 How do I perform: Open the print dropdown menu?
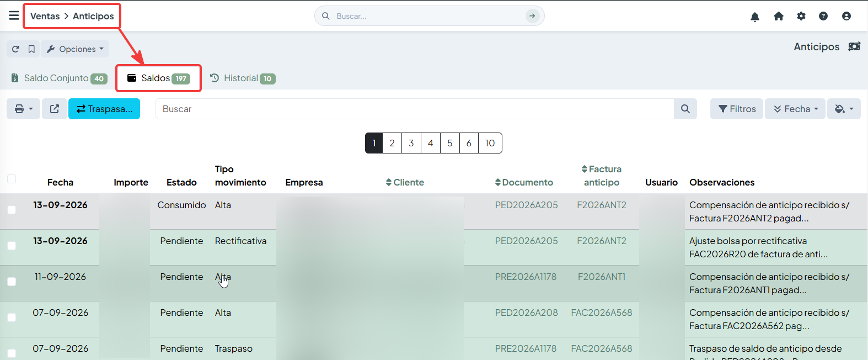23,109
